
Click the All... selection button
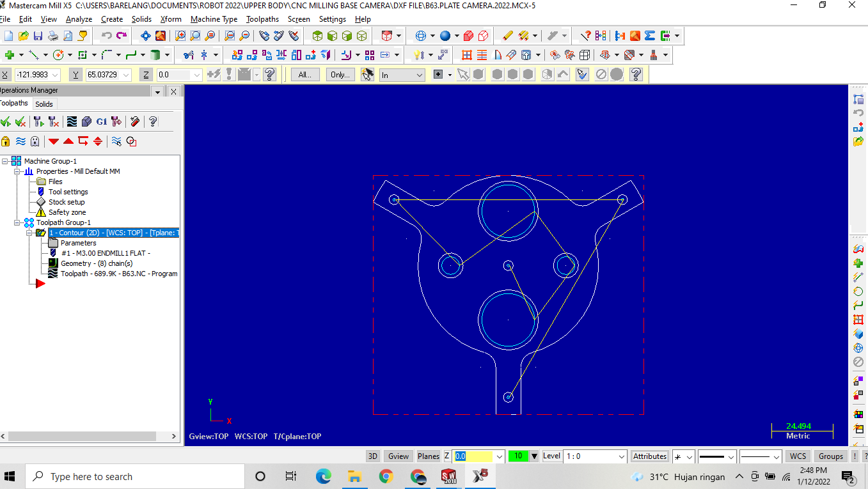[x=304, y=74]
